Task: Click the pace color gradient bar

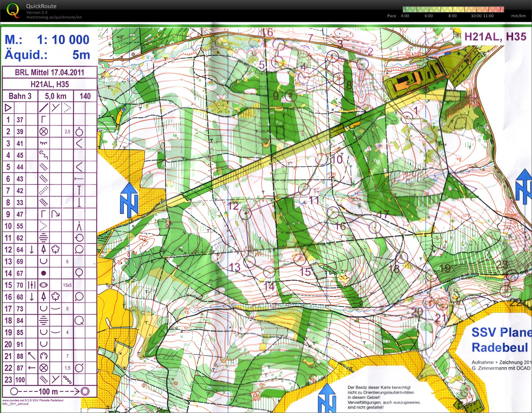Action: tap(453, 9)
